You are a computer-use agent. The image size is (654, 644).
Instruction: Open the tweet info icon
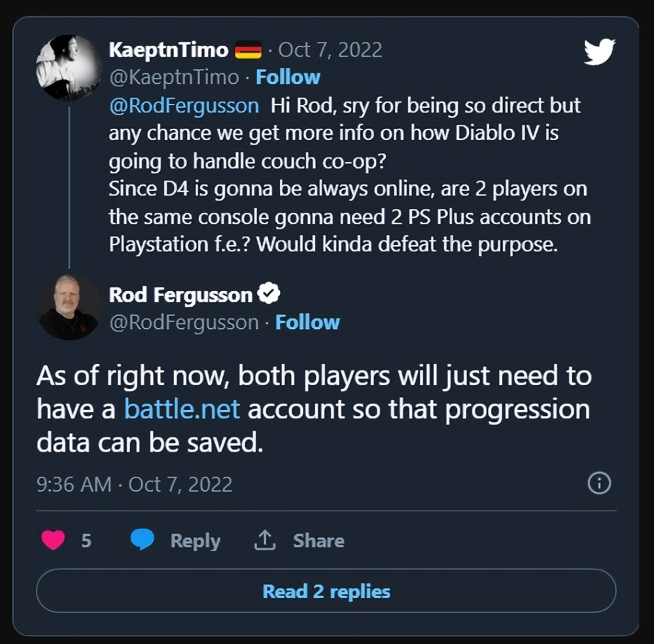[x=600, y=483]
